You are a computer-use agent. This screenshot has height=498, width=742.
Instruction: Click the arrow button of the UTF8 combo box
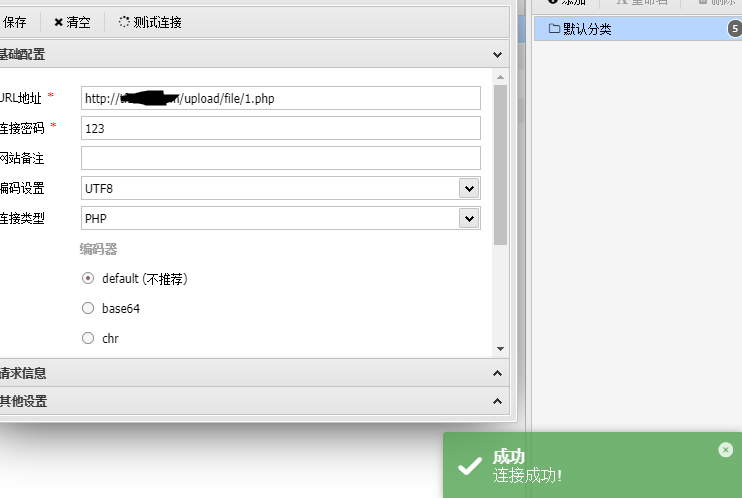click(x=469, y=188)
